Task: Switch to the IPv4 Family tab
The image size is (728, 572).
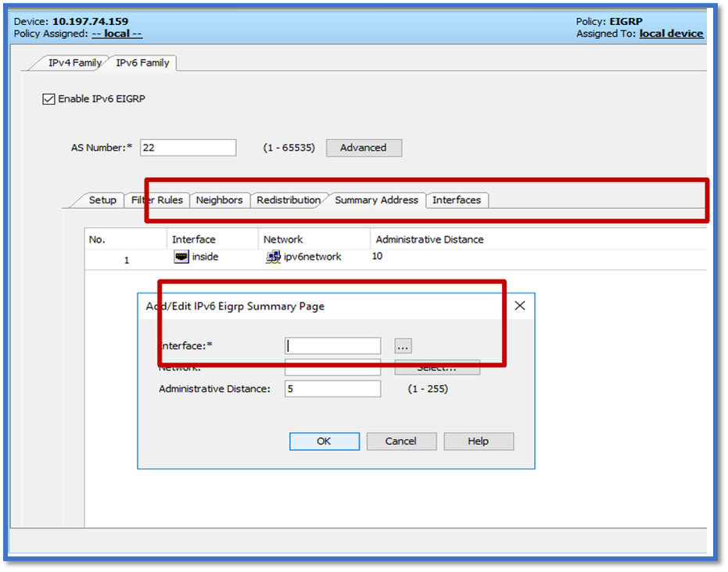Action: 75,63
